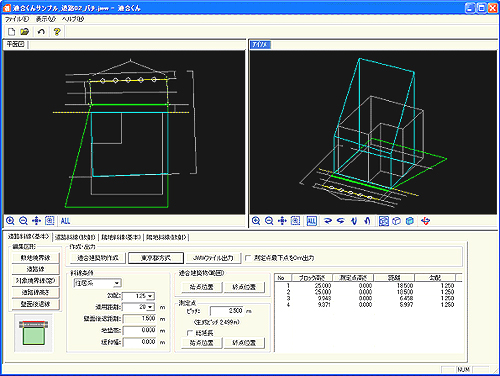Select the アイソメ tab
Image resolution: width=500 pixels, height=376 pixels.
pyautogui.click(x=260, y=44)
